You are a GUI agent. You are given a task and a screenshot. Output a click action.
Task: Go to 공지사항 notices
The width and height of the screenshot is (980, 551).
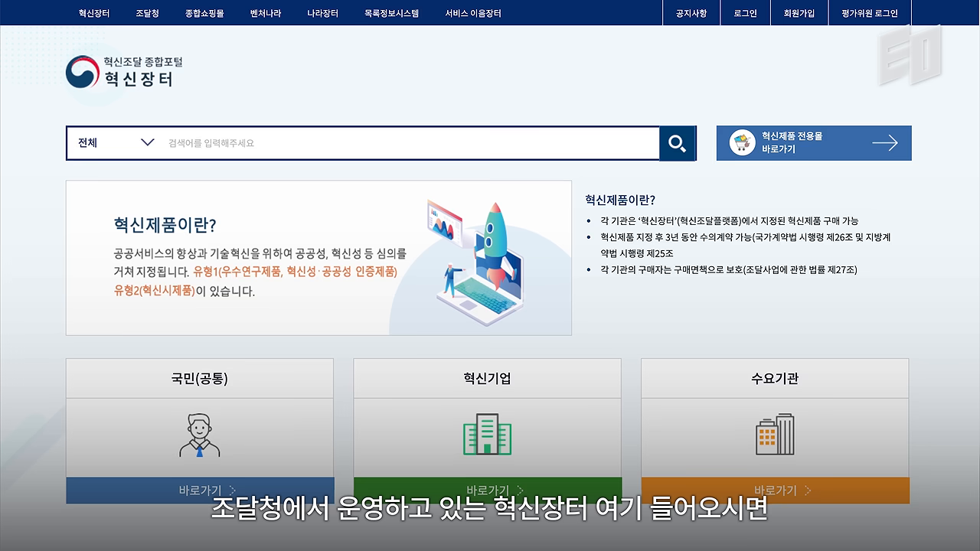(691, 13)
